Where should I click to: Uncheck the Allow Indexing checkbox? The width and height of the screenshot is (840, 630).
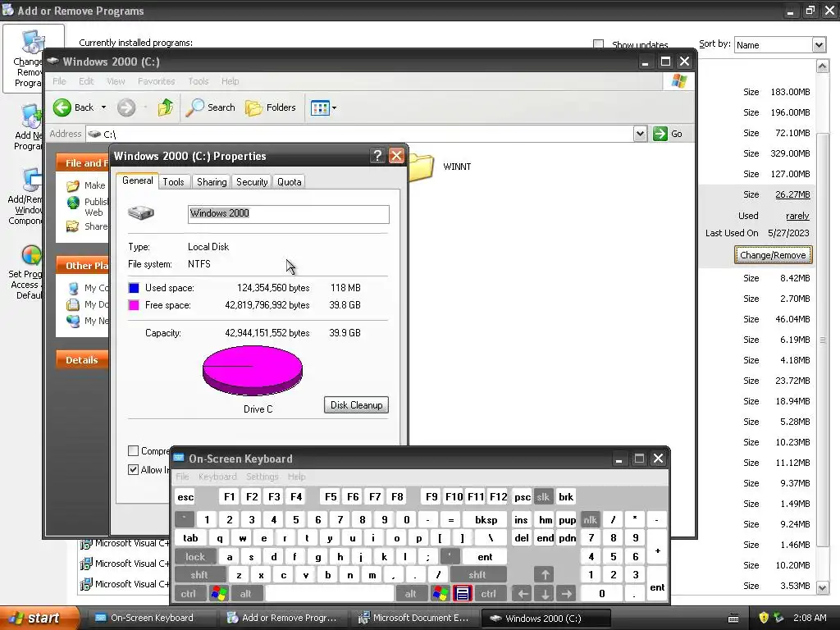(134, 469)
